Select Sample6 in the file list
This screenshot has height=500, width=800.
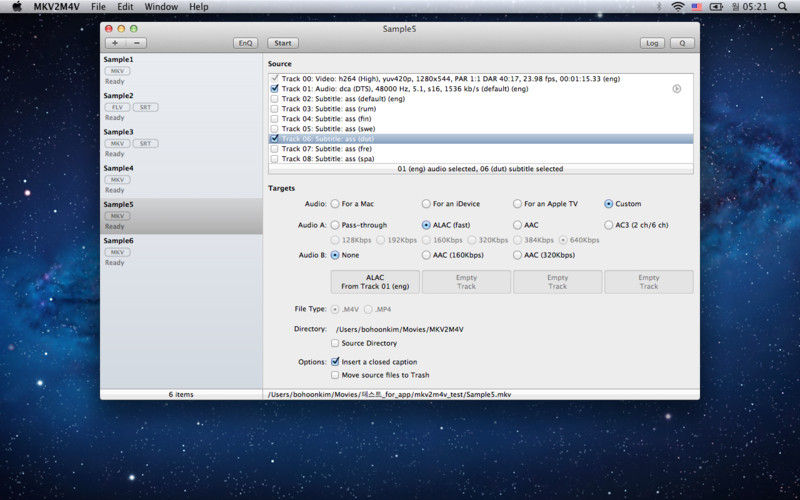(181, 252)
